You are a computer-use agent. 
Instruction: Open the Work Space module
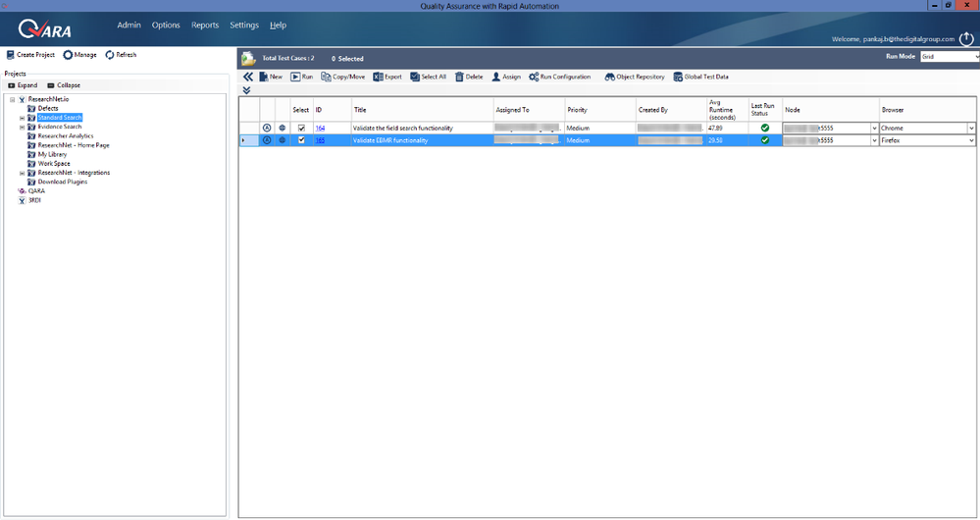point(54,164)
